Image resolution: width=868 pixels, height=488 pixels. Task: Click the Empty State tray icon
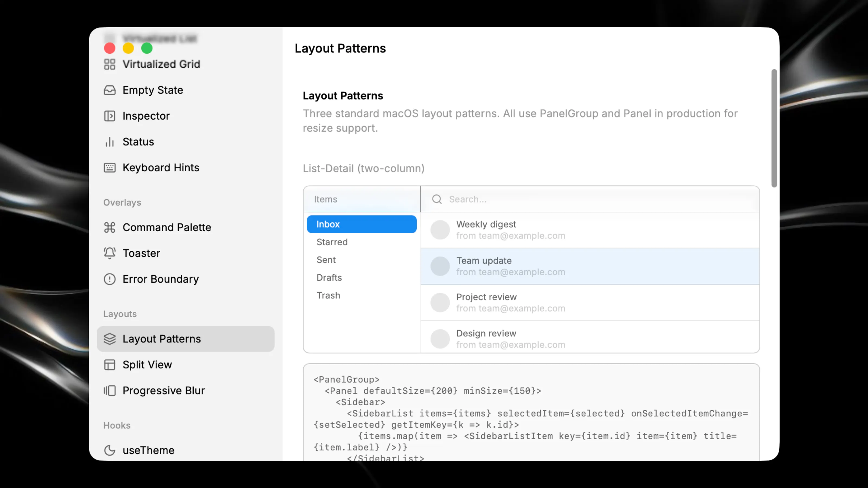click(x=110, y=90)
